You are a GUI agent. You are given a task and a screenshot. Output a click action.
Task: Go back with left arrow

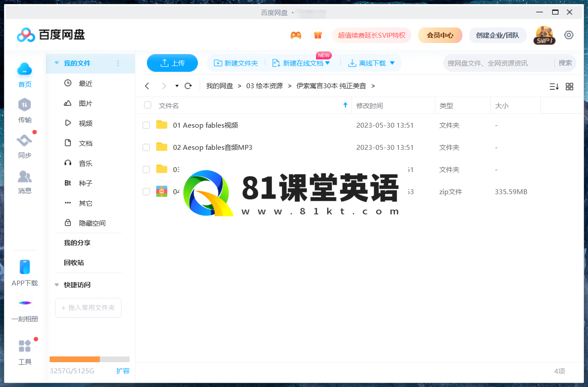147,86
